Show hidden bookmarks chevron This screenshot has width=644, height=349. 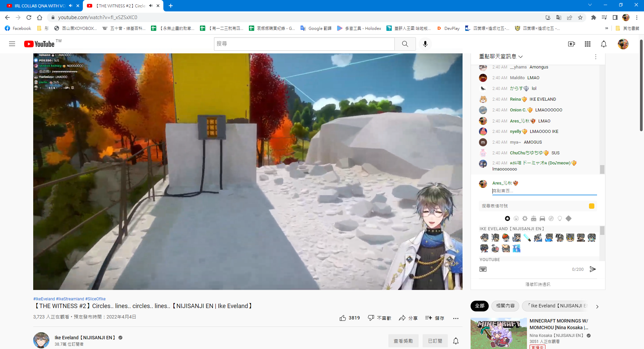point(606,29)
